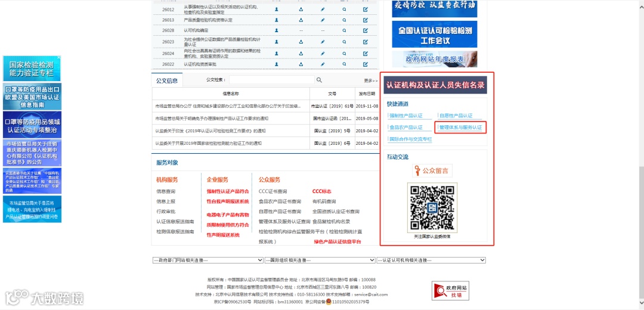Open 食品复检机构名录 link
Viewport: 644px width, 310px height.
(x=331, y=221)
